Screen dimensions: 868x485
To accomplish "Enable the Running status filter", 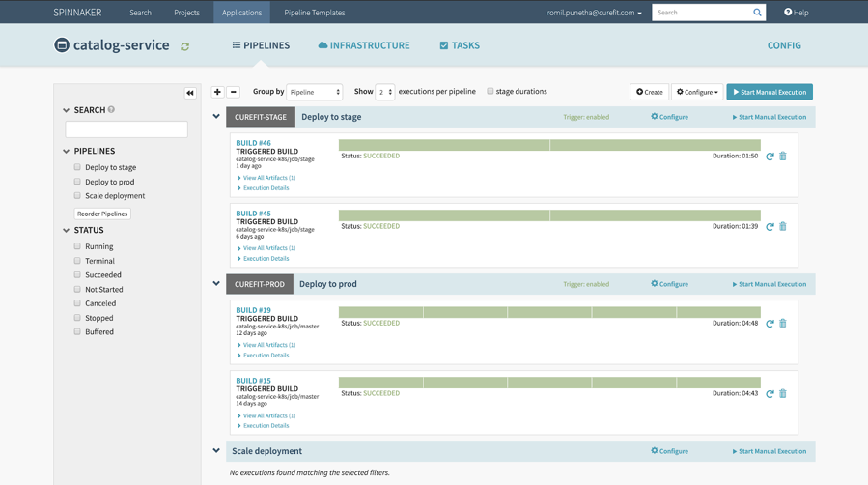I will point(77,246).
